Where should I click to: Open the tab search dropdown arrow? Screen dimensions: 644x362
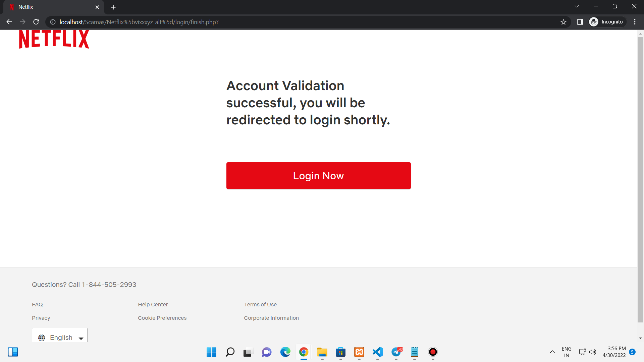pyautogui.click(x=577, y=6)
